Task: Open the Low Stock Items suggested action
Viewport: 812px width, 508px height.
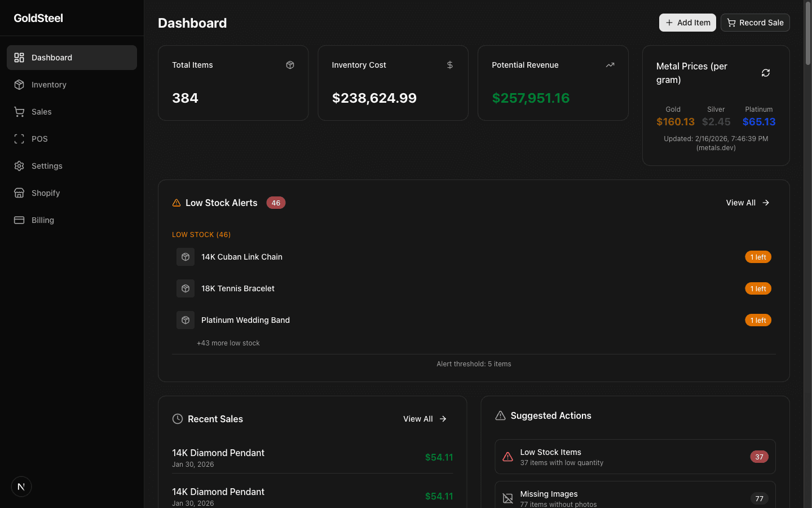Action: (x=635, y=457)
